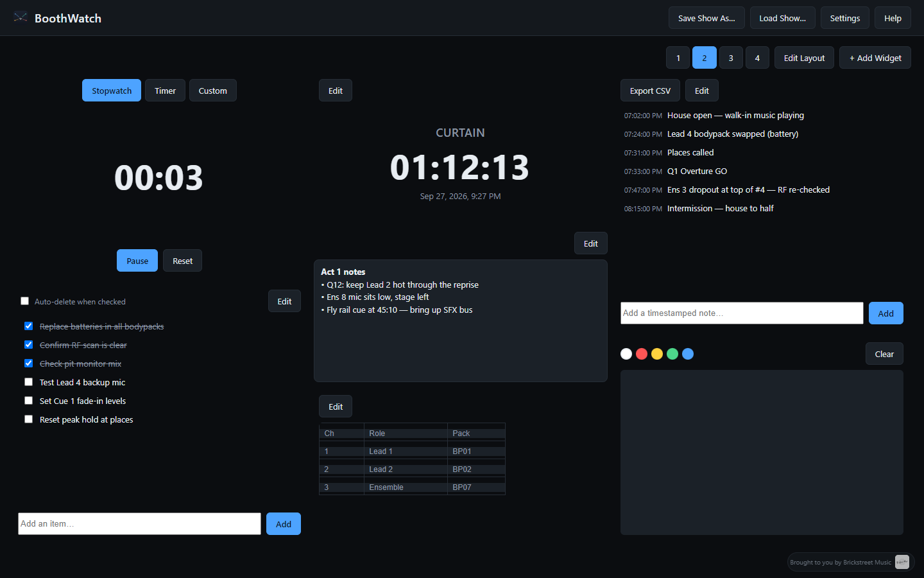The image size is (924, 578).
Task: Click the 'BP07' pack cell
Action: pyautogui.click(x=476, y=487)
